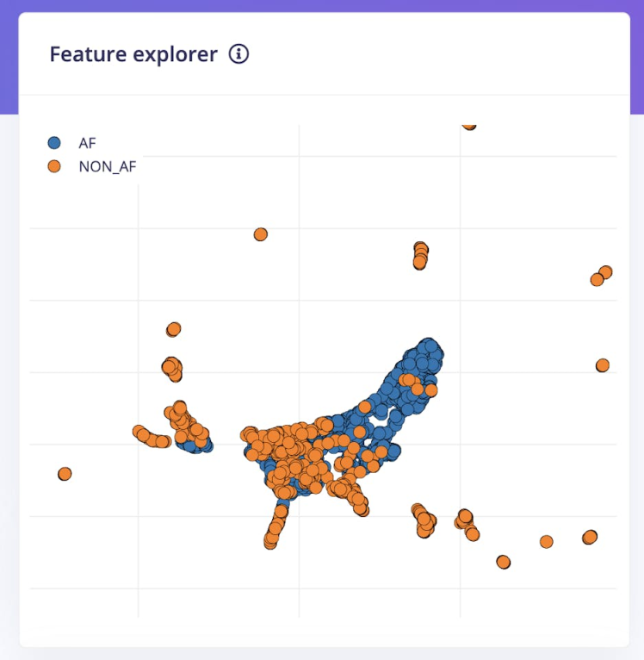Select the small blue group beside the left orange cluster
The width and height of the screenshot is (644, 660).
tap(198, 445)
